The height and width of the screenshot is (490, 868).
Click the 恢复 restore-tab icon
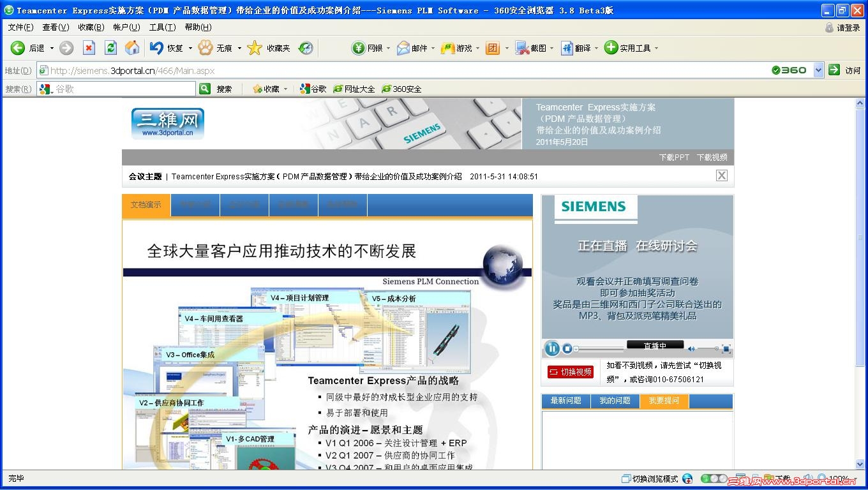tap(156, 48)
